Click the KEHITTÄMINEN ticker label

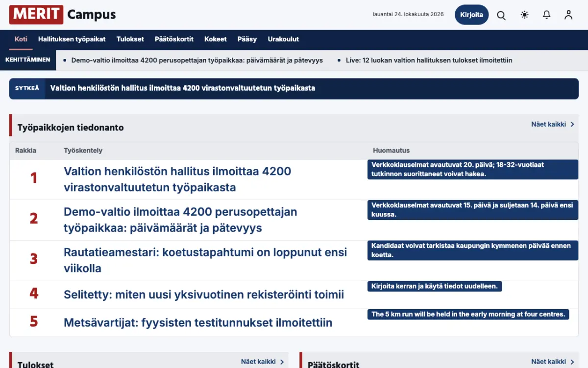coord(27,60)
